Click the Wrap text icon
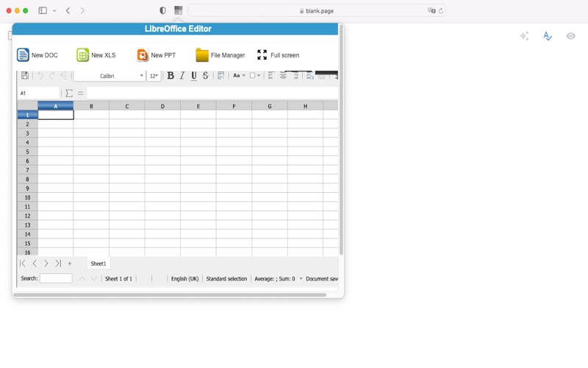Image resolution: width=588 pixels, height=368 pixels. pos(309,76)
